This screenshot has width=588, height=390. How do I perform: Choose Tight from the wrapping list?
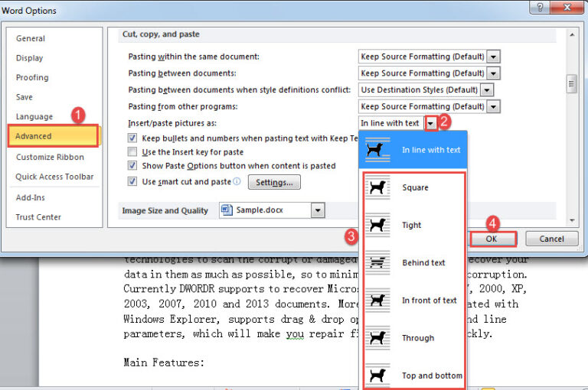(x=414, y=225)
